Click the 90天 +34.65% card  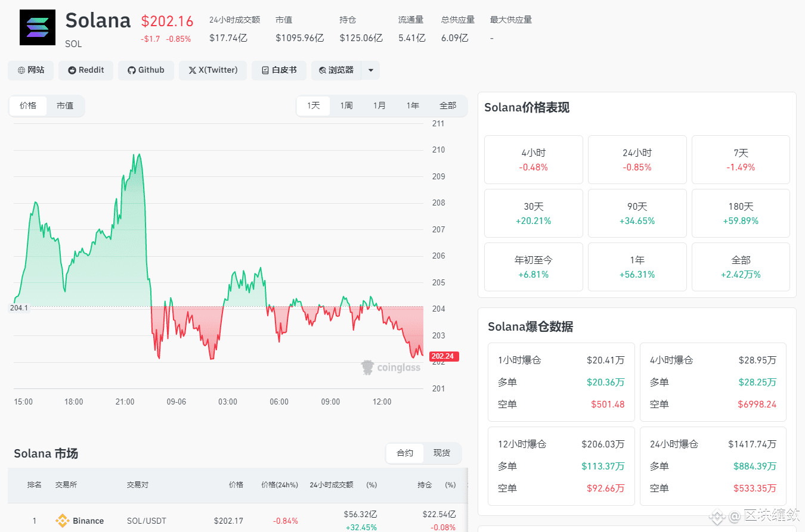coord(637,213)
